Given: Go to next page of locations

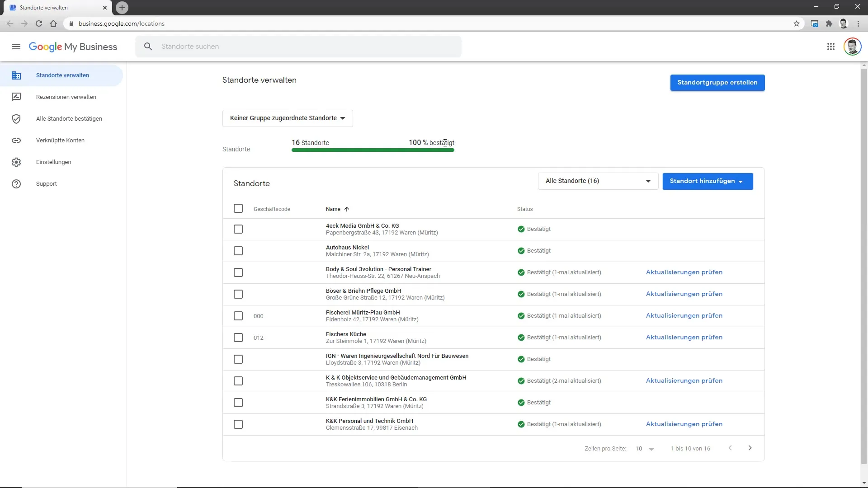Looking at the screenshot, I should point(750,448).
